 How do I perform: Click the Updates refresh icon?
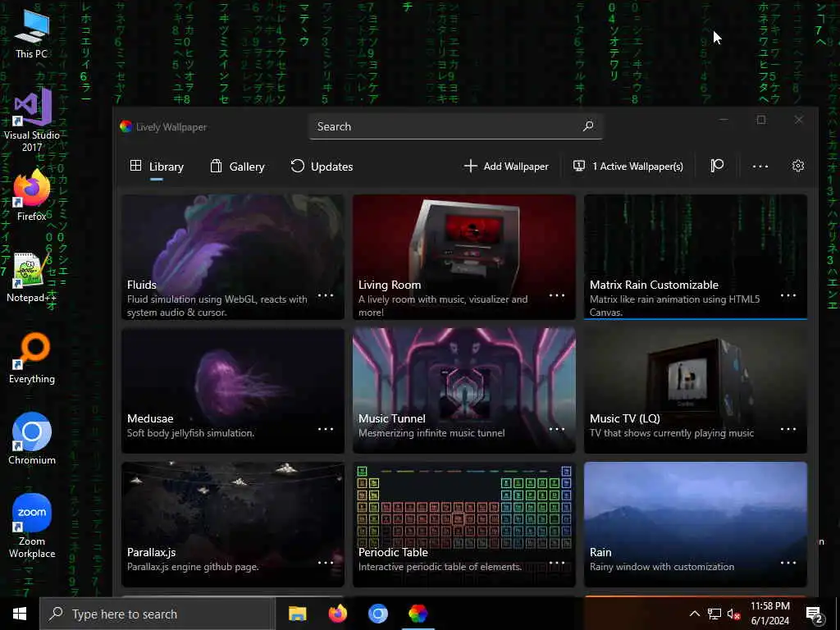coord(297,166)
